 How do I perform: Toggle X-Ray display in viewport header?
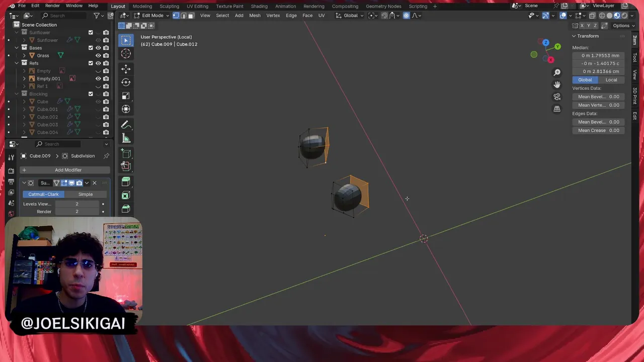pos(592,16)
